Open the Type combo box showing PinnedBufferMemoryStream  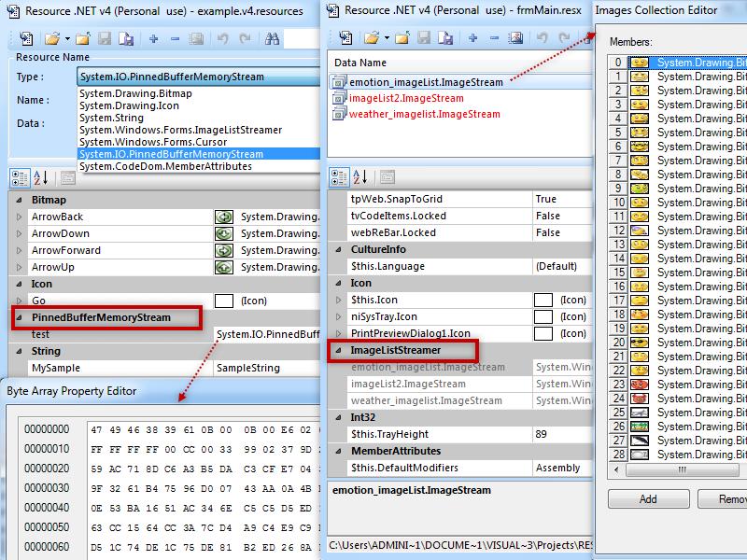(x=198, y=77)
